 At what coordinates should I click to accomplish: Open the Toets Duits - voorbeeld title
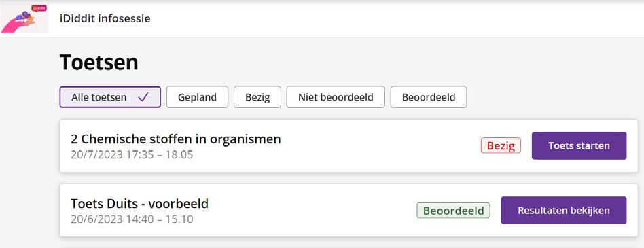[x=140, y=204]
